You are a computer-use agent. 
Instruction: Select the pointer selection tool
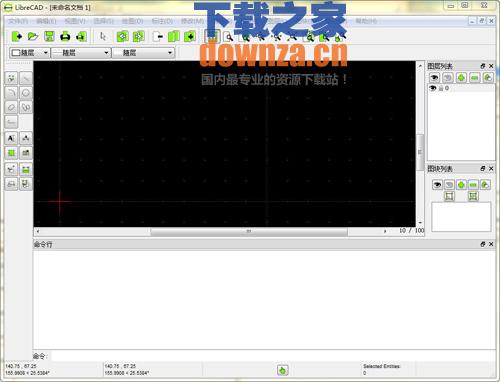click(x=103, y=36)
